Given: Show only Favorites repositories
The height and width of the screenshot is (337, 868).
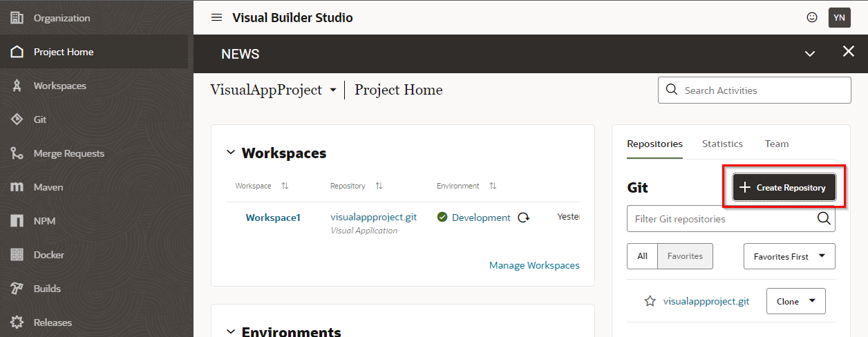Looking at the screenshot, I should [685, 256].
